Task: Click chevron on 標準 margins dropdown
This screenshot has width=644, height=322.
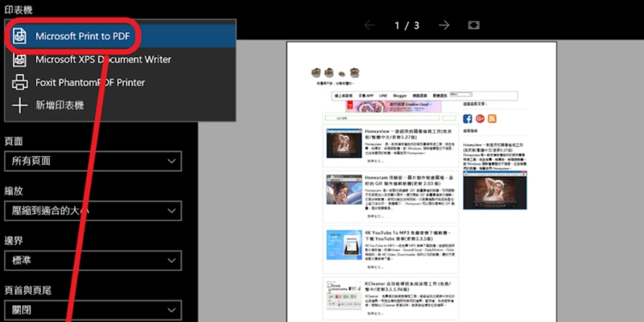Action: pos(171,261)
